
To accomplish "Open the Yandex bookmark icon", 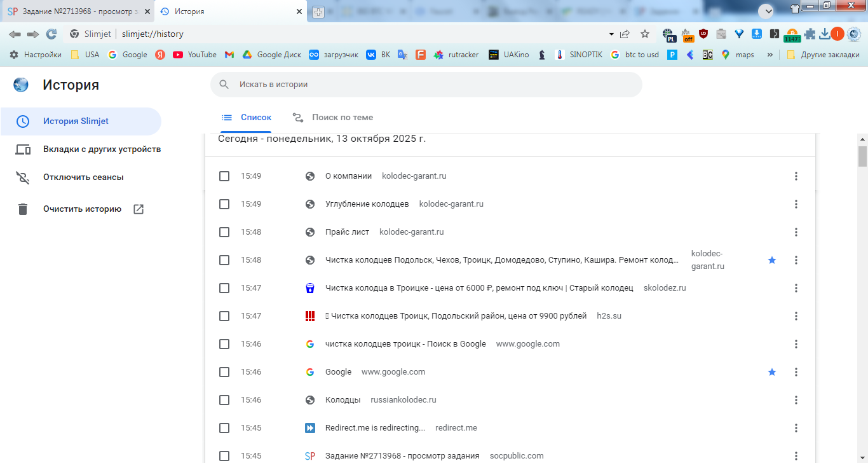I will [x=160, y=55].
